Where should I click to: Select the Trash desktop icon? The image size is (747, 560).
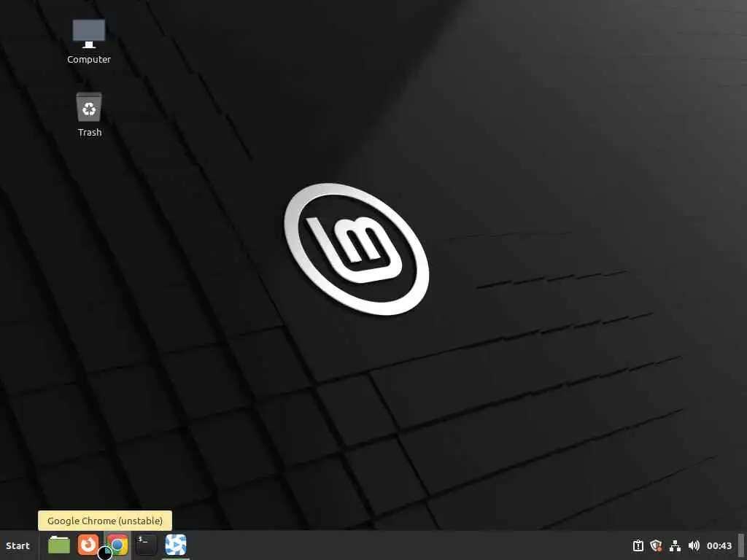[89, 107]
